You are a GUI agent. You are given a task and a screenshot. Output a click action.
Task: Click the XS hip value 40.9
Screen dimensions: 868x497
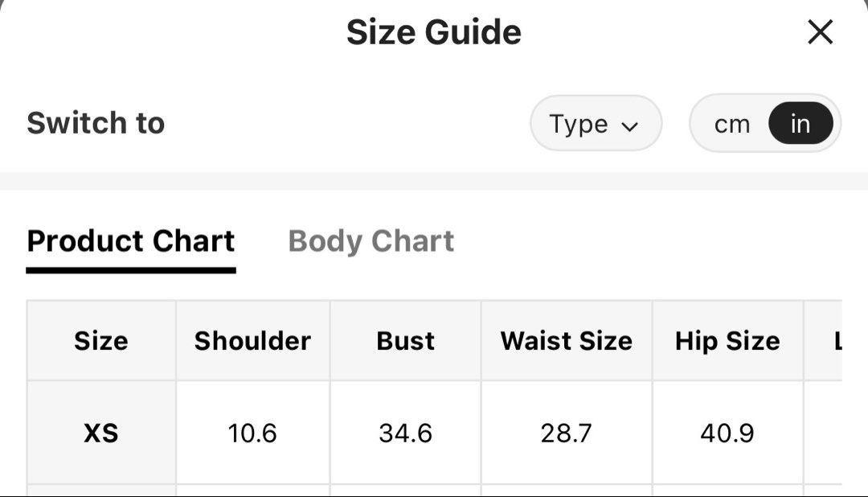point(727,433)
